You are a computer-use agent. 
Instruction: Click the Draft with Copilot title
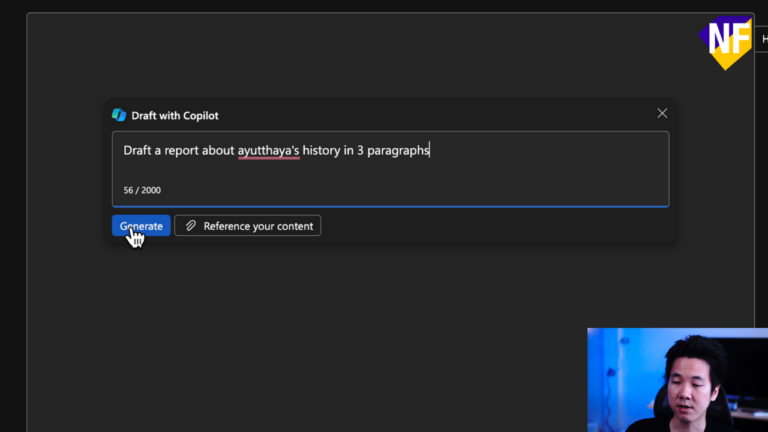(175, 115)
